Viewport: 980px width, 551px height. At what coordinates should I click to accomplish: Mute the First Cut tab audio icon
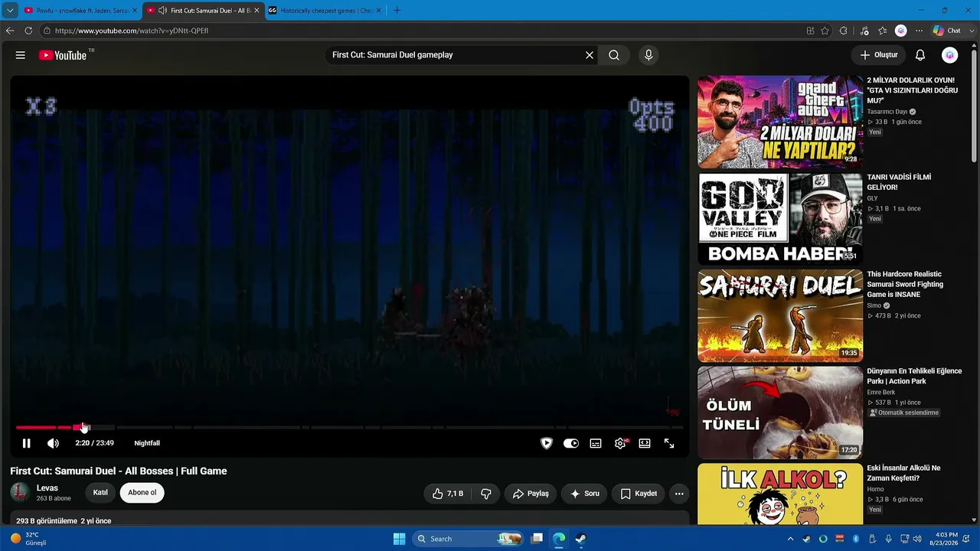coord(162,11)
